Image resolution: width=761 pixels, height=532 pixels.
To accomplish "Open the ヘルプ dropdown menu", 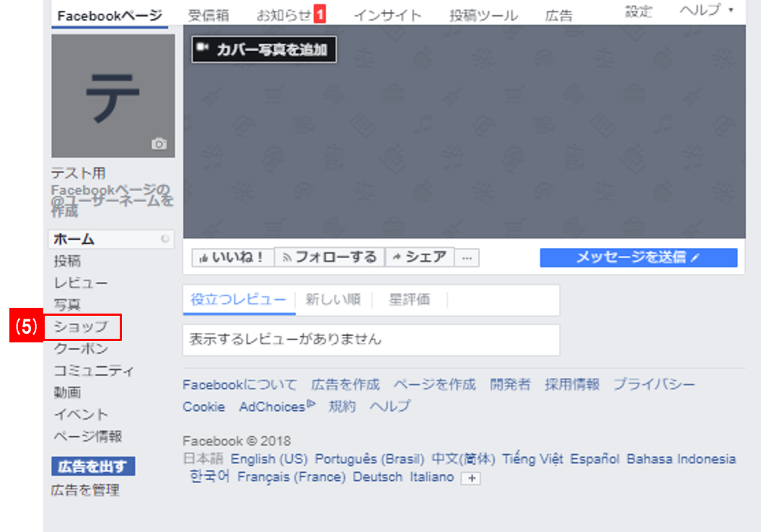I will coord(705,10).
